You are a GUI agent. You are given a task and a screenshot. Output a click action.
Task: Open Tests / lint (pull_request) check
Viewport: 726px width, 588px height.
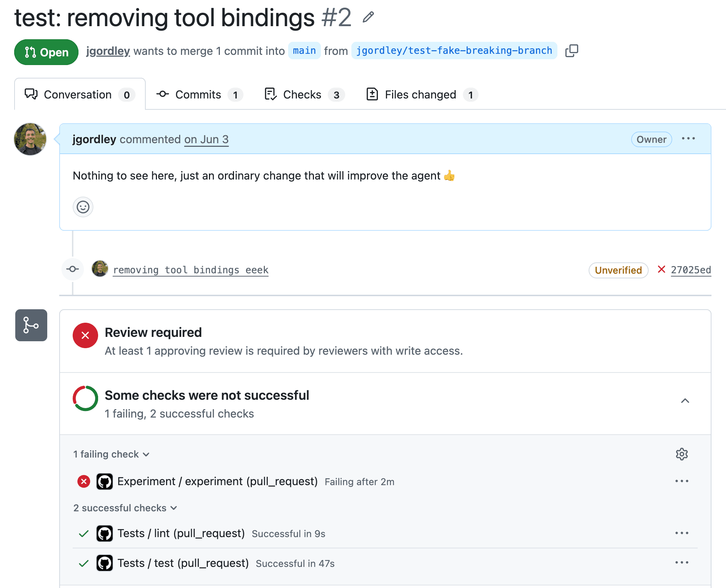coord(181,533)
